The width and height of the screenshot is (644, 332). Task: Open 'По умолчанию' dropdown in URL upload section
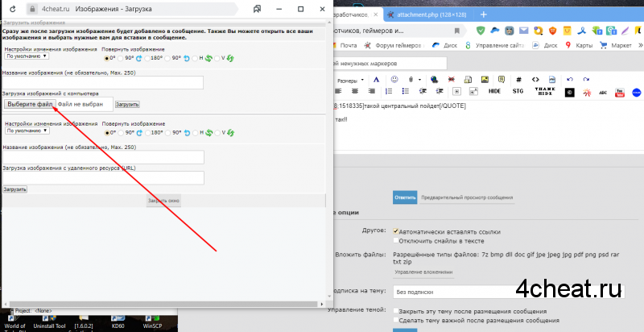click(27, 131)
